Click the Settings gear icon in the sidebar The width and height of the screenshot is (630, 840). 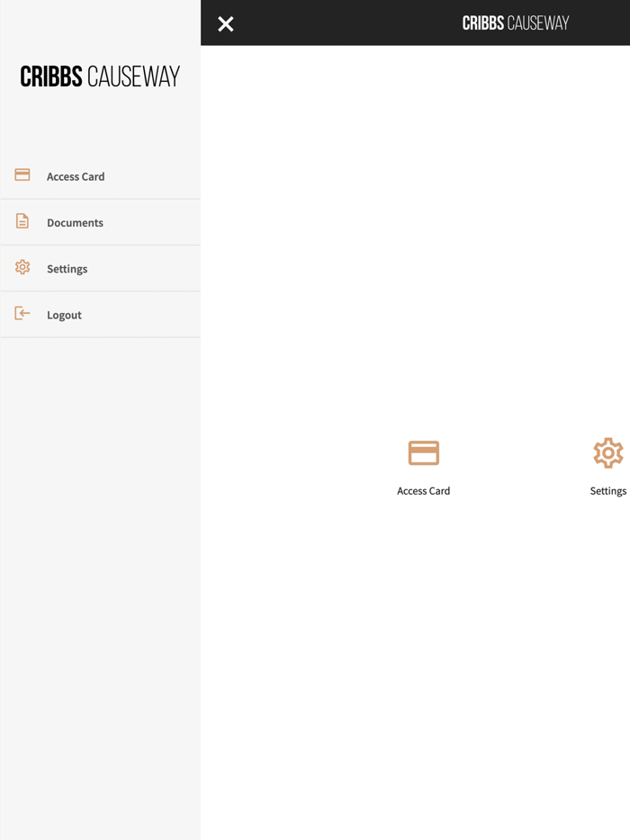coord(22,267)
